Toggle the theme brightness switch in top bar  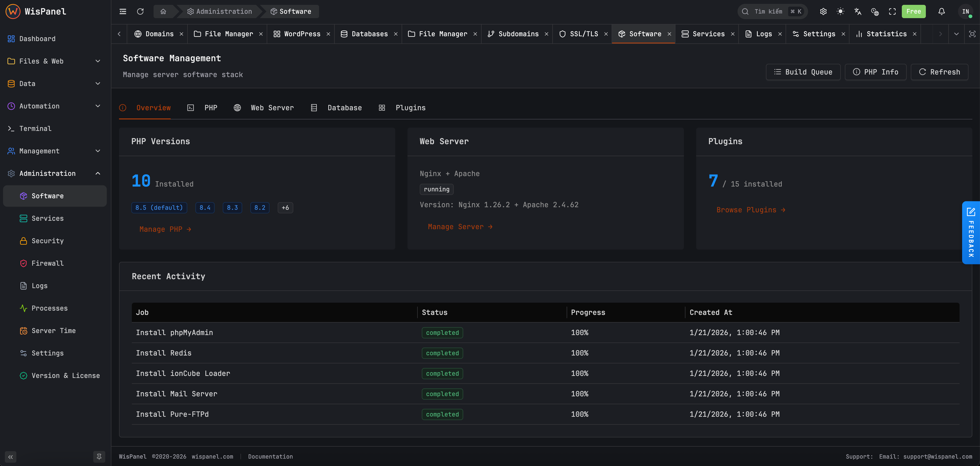(841, 11)
